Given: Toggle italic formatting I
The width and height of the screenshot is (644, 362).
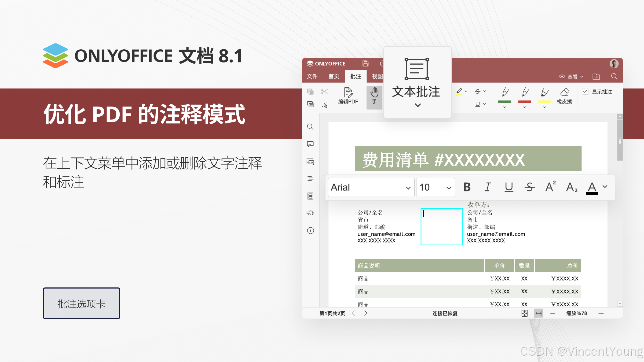Looking at the screenshot, I should point(488,187).
